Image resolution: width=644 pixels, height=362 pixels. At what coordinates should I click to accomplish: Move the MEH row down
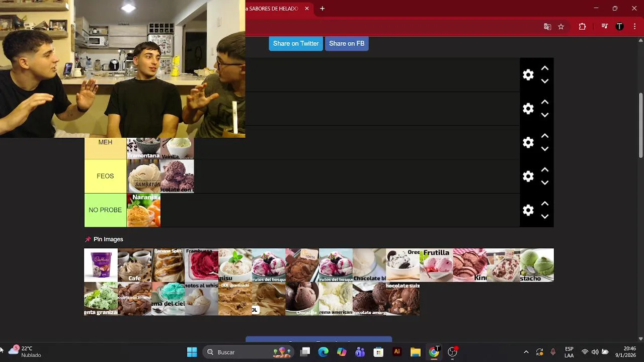[x=544, y=149]
